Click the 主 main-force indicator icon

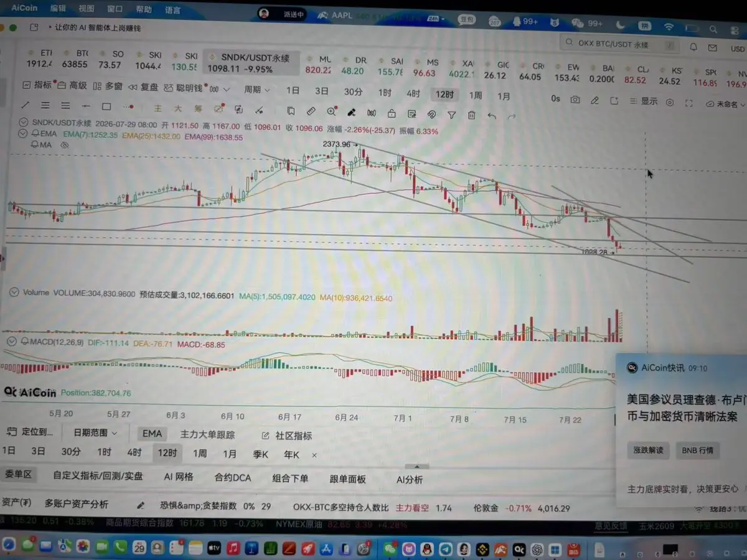[x=158, y=108]
